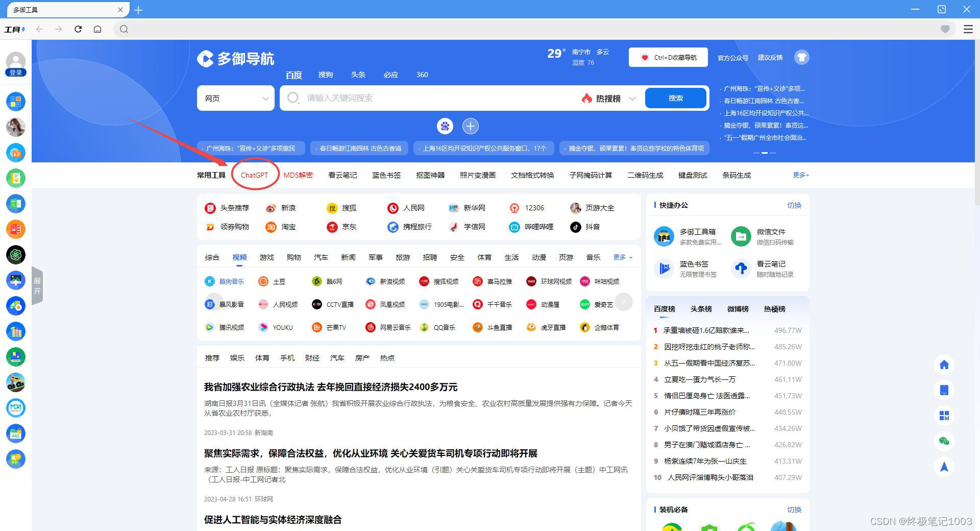The height and width of the screenshot is (531, 980).
Task: Select the 搜狗 search engine tab
Action: pos(326,75)
